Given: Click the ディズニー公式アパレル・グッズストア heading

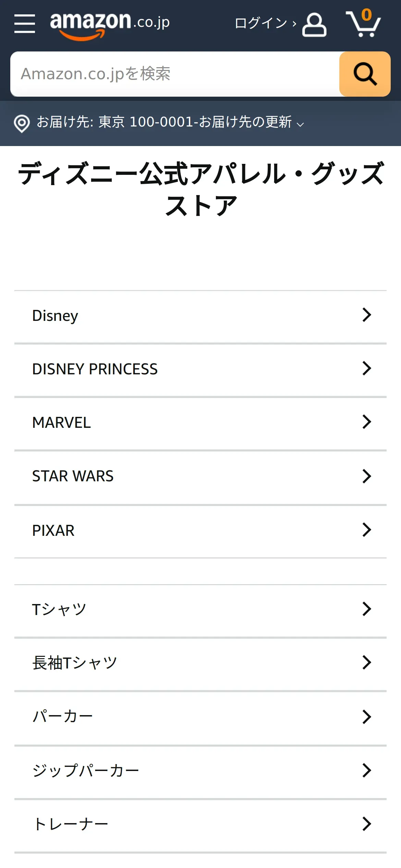Looking at the screenshot, I should click(200, 189).
